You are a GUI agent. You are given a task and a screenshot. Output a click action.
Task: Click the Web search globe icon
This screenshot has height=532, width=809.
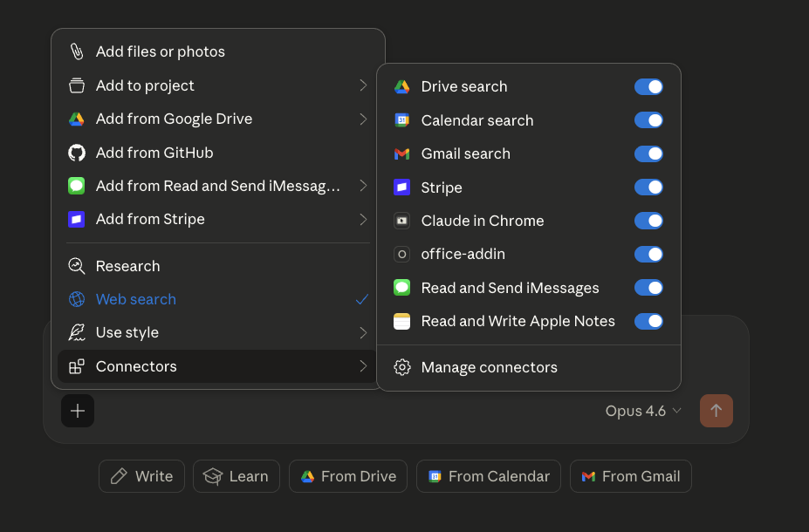coord(77,299)
